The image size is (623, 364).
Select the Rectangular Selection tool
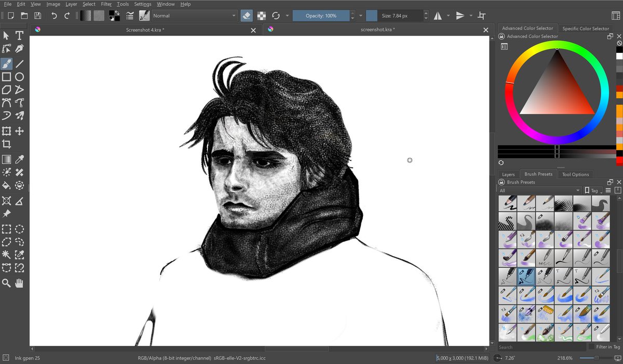(x=6, y=229)
